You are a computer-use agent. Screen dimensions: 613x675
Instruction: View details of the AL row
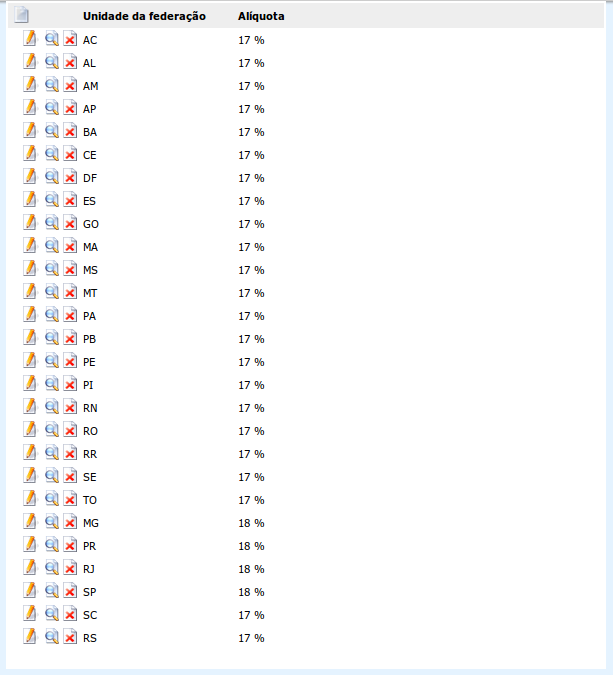click(x=52, y=62)
